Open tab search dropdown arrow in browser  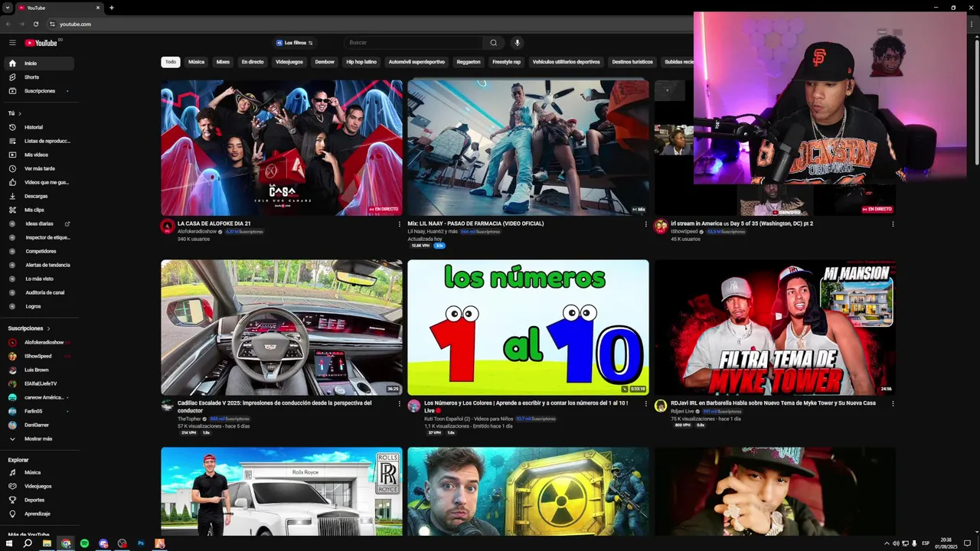(8, 8)
